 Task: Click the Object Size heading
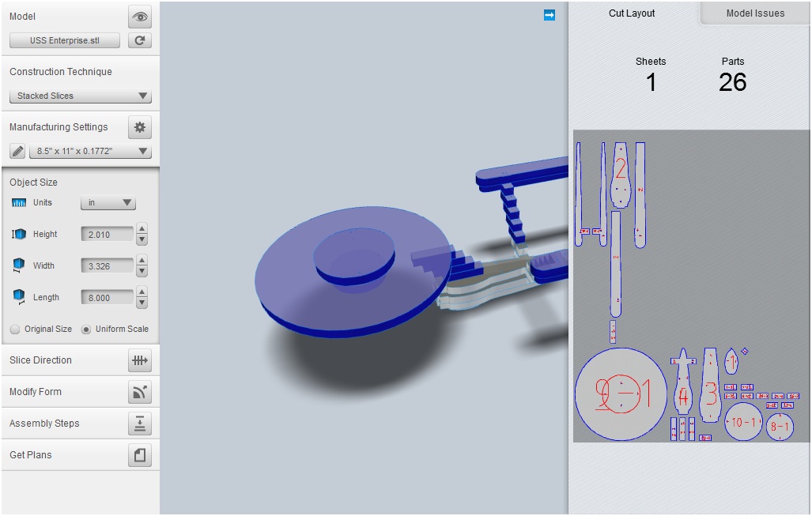pyautogui.click(x=34, y=183)
